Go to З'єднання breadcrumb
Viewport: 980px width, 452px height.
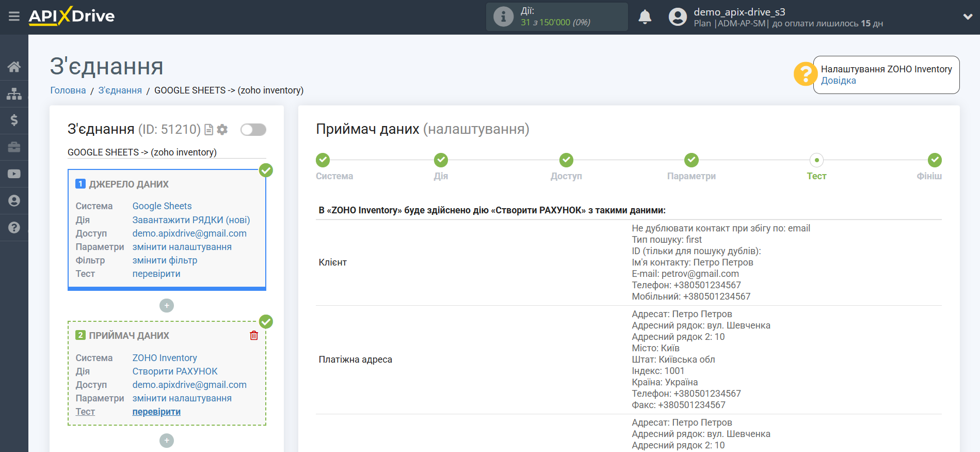(x=120, y=90)
